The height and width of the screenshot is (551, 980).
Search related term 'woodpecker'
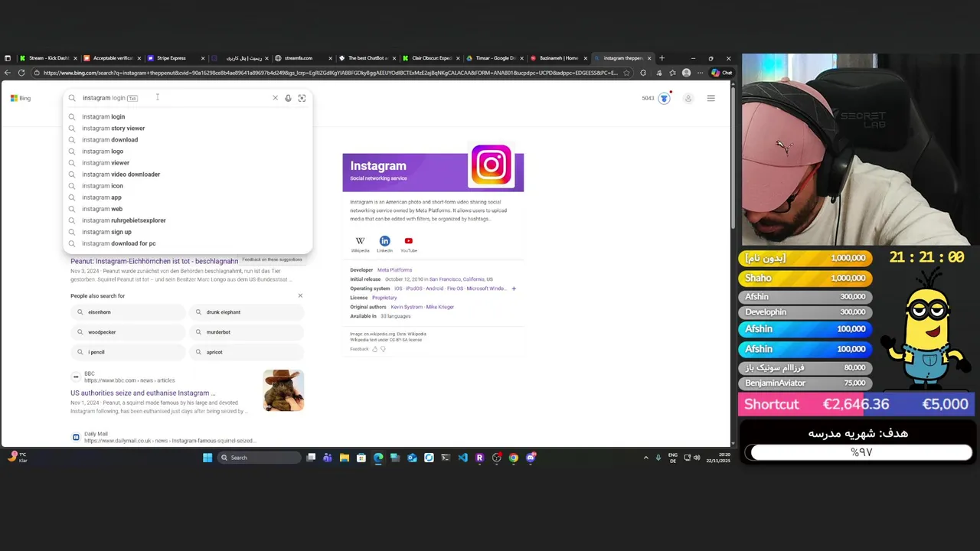click(x=128, y=332)
